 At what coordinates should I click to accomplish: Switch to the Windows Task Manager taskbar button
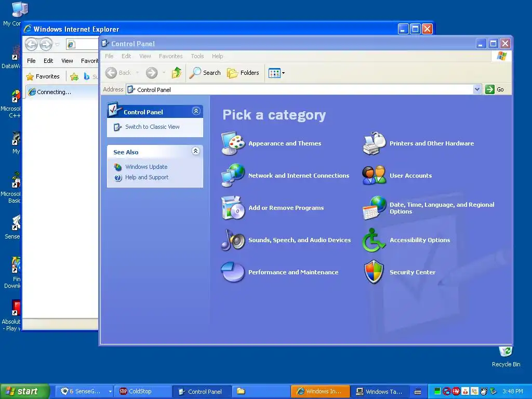click(x=380, y=392)
